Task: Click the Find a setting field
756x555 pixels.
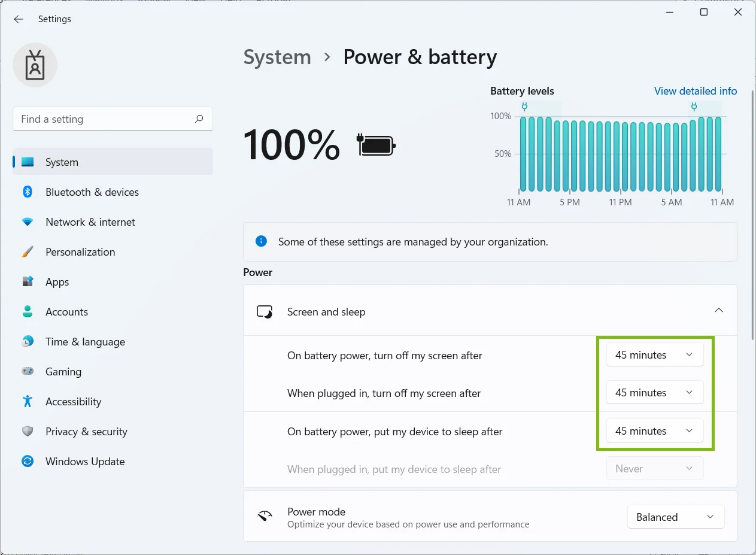Action: [113, 119]
